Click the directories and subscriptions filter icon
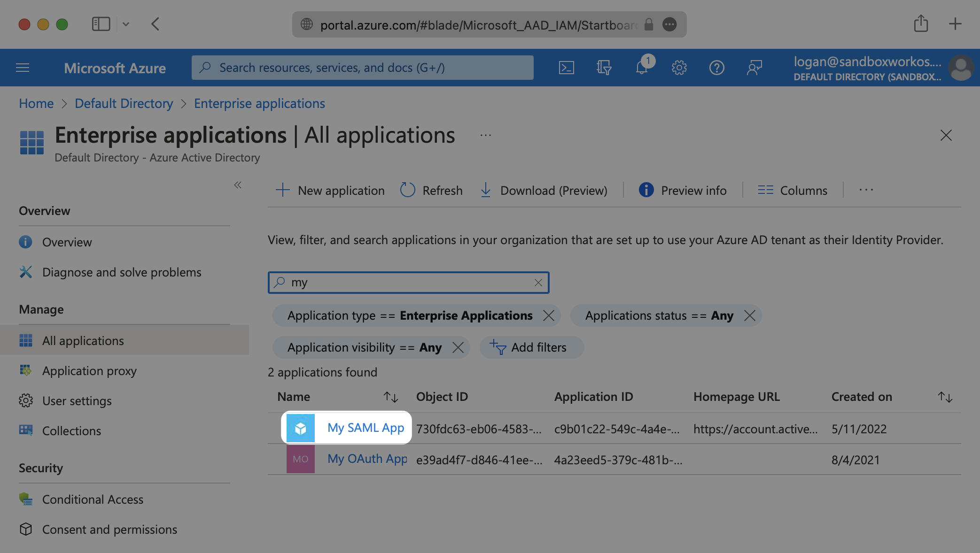Viewport: 980px width, 553px height. (604, 68)
